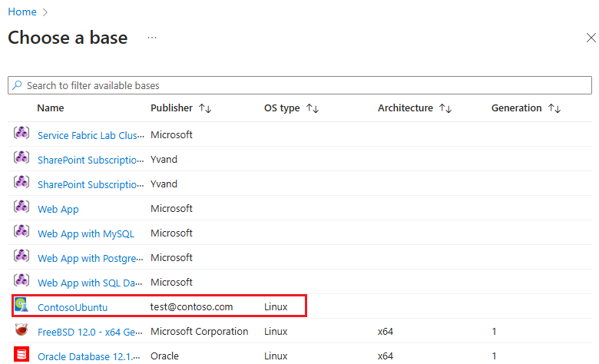Sort the list by Architecture column
Screen dimensions: 599x364
[x=445, y=108]
